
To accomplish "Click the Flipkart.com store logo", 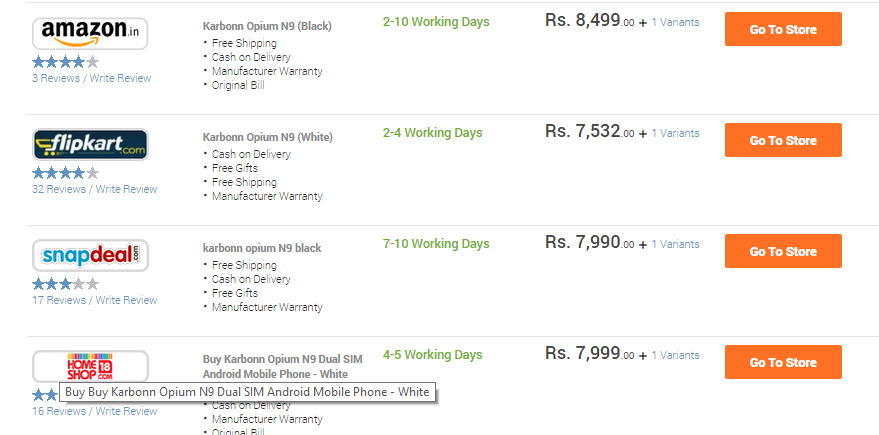I will pyautogui.click(x=90, y=145).
